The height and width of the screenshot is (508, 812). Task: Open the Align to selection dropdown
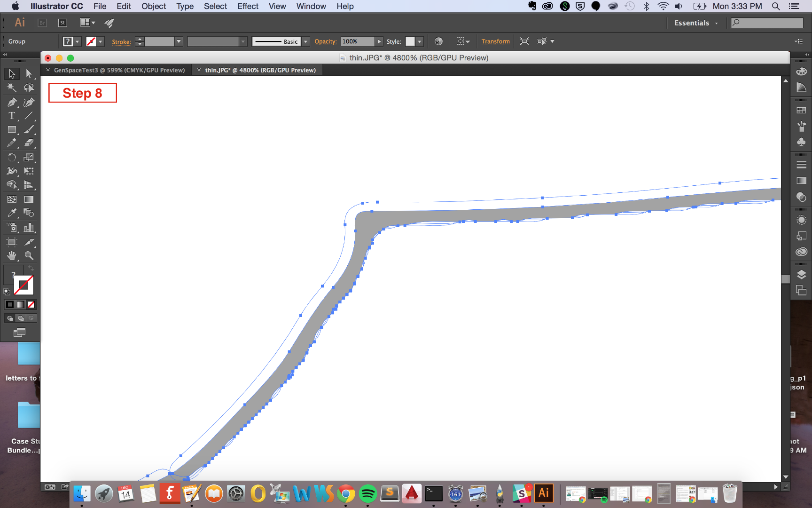463,41
